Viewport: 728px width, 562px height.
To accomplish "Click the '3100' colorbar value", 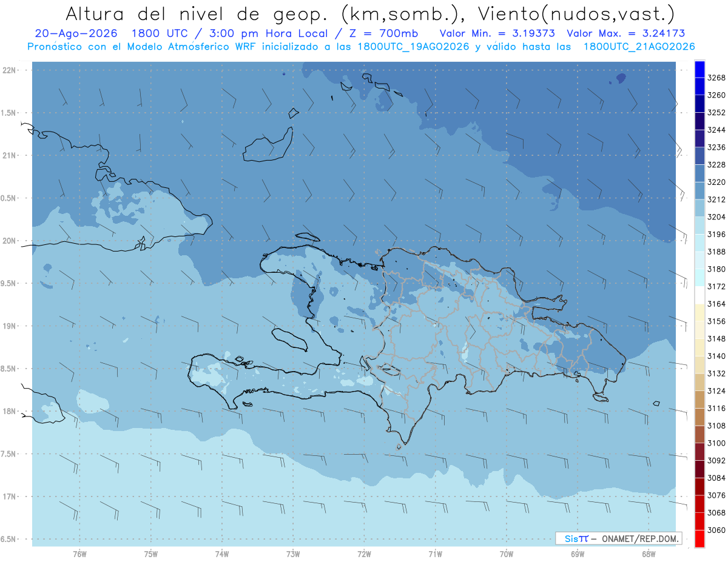I will (x=716, y=443).
